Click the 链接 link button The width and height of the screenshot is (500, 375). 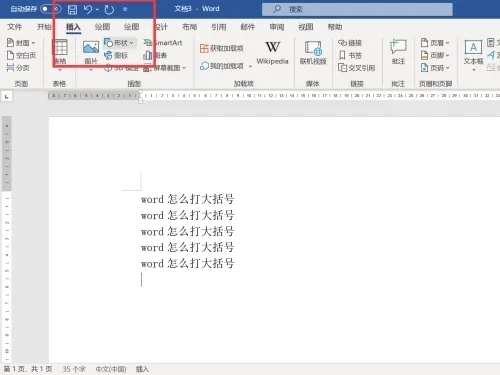point(350,43)
